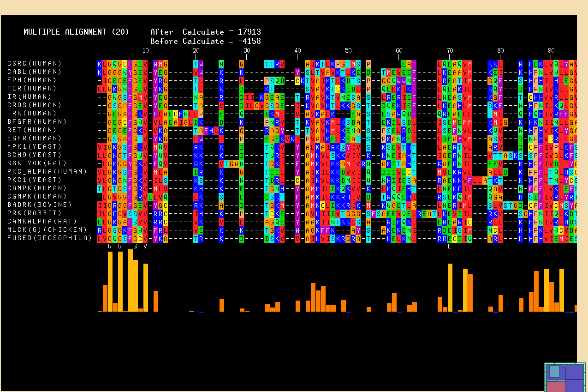Click the pink window thumbnail in the pager
The image size is (588, 392).
click(555, 386)
